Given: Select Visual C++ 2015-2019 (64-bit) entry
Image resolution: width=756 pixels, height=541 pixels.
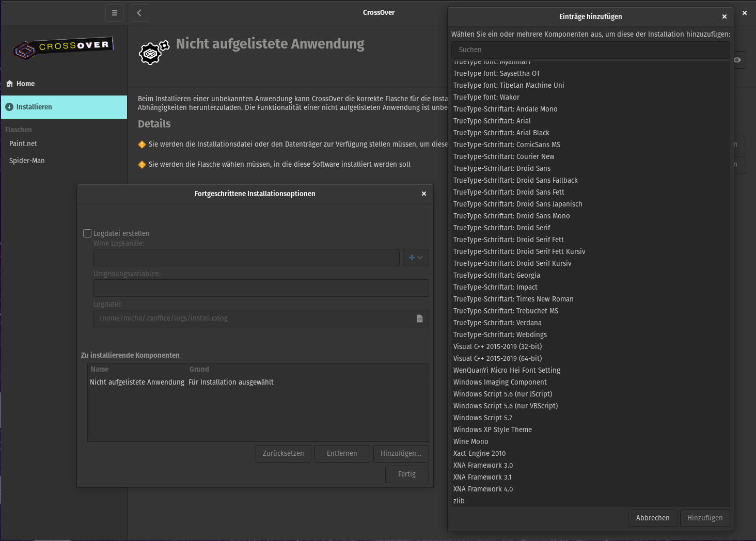Looking at the screenshot, I should pos(497,358).
